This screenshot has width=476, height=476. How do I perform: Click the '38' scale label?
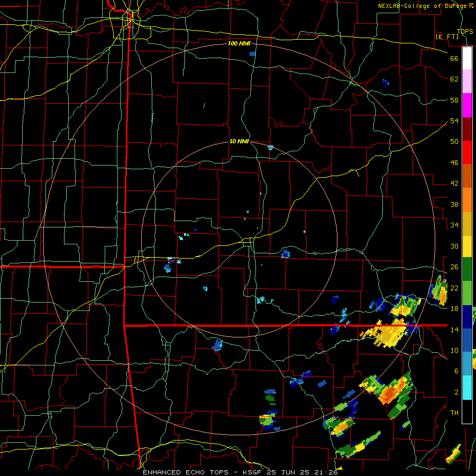[x=454, y=204]
